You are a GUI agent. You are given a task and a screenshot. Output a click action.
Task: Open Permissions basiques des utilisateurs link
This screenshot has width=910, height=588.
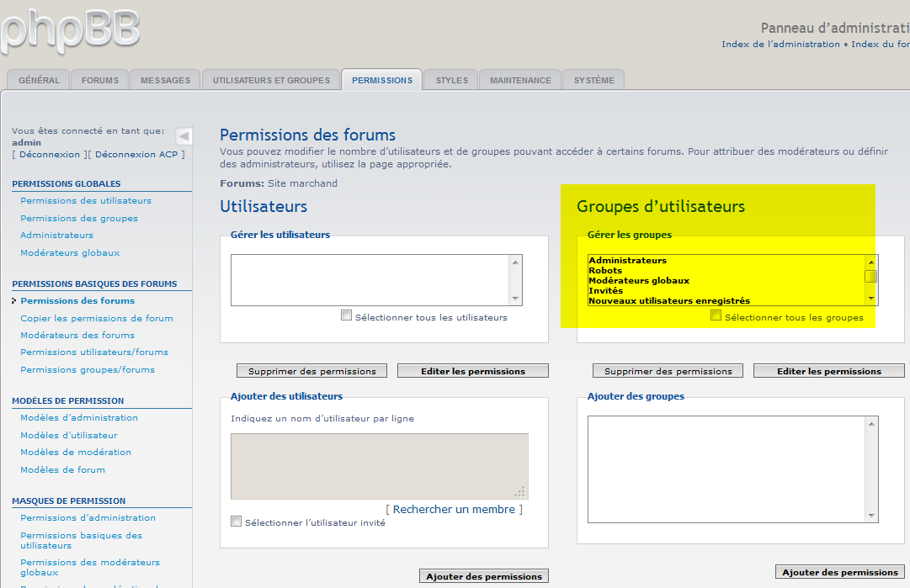pos(82,540)
